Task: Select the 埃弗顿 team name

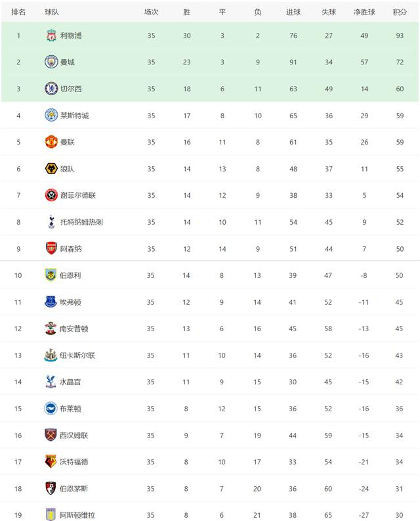Action: click(x=71, y=302)
